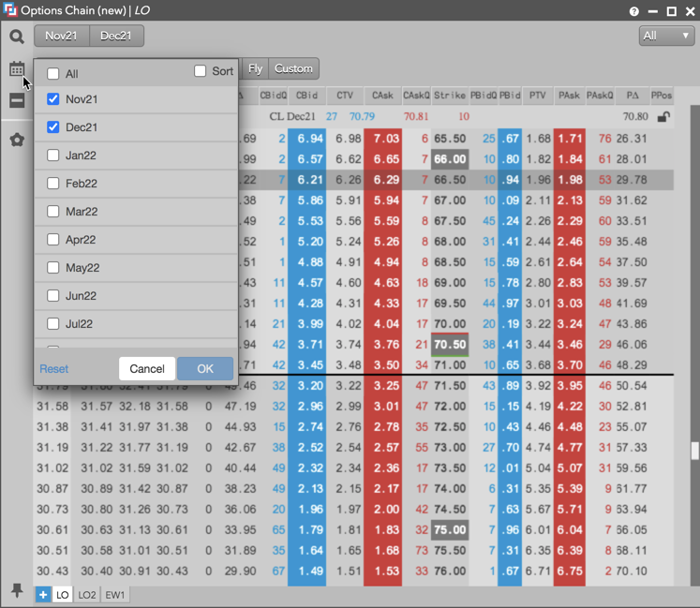Open settings via the gear icon

tap(17, 140)
